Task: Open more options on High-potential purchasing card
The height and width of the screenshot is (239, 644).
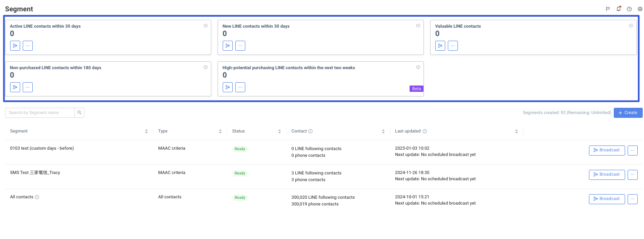Action: pyautogui.click(x=240, y=87)
